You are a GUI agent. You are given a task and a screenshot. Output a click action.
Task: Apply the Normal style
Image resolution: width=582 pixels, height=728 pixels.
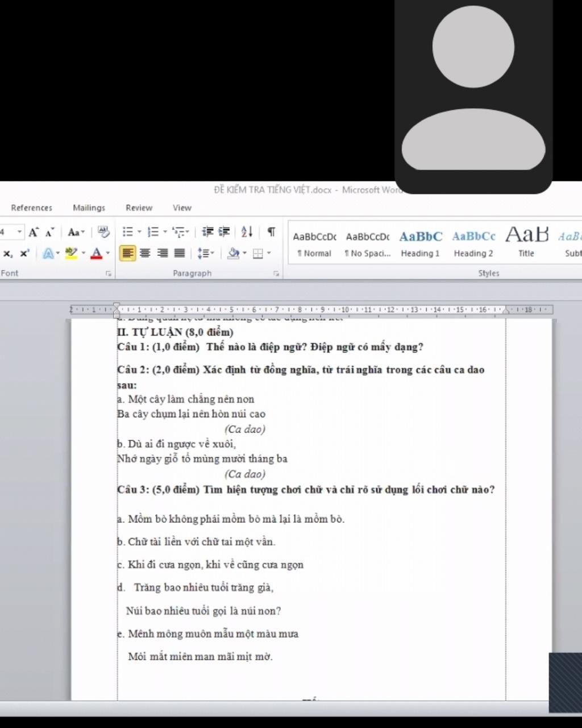pyautogui.click(x=314, y=245)
